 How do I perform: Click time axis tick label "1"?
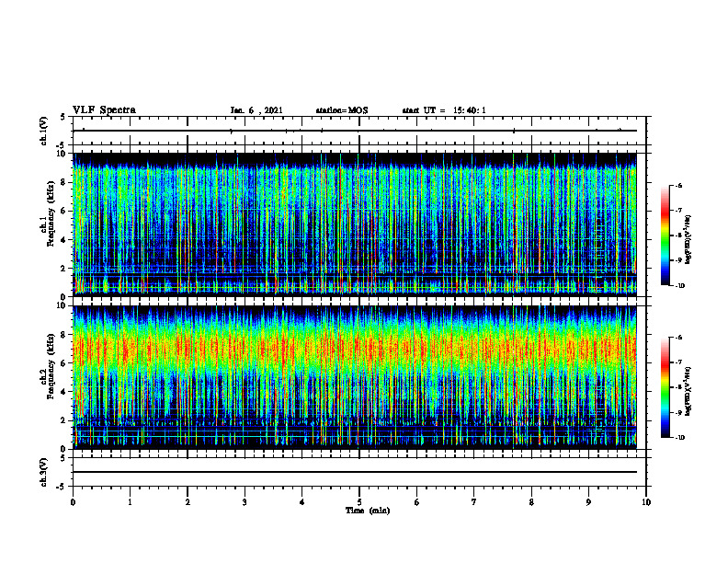point(130,502)
